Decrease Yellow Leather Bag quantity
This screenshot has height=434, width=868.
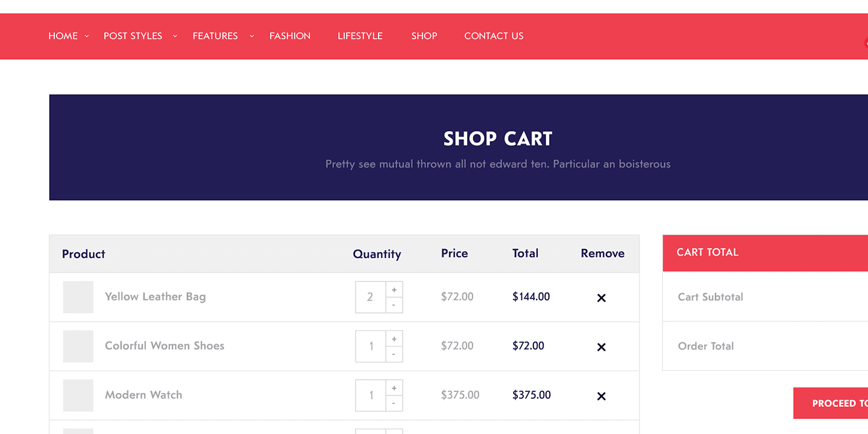pos(394,305)
